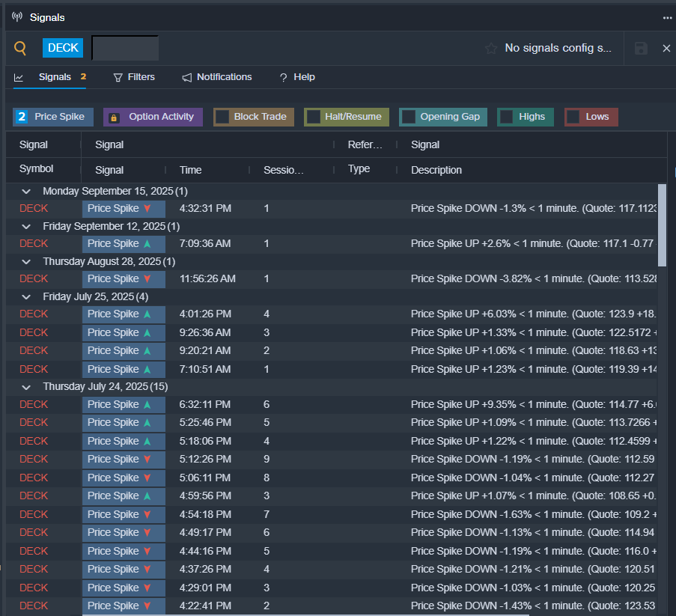The image size is (676, 616).
Task: Click the magnifying glass search icon
Action: pyautogui.click(x=20, y=49)
